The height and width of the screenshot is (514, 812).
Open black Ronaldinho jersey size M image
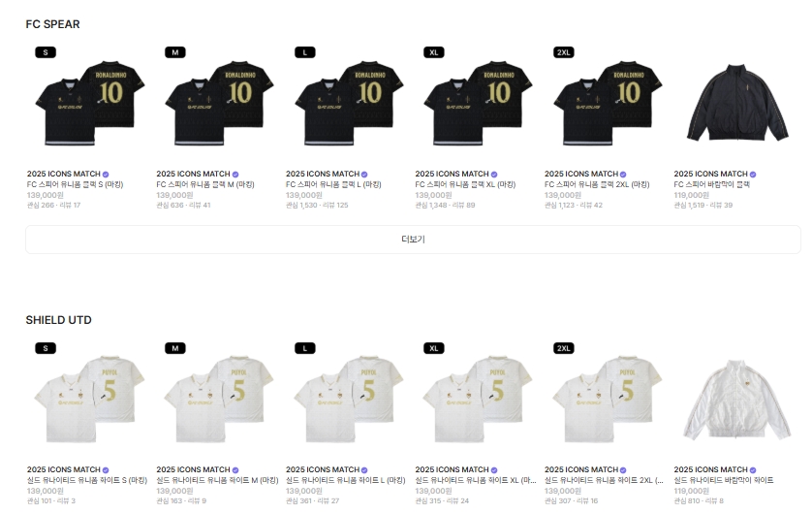[219, 103]
